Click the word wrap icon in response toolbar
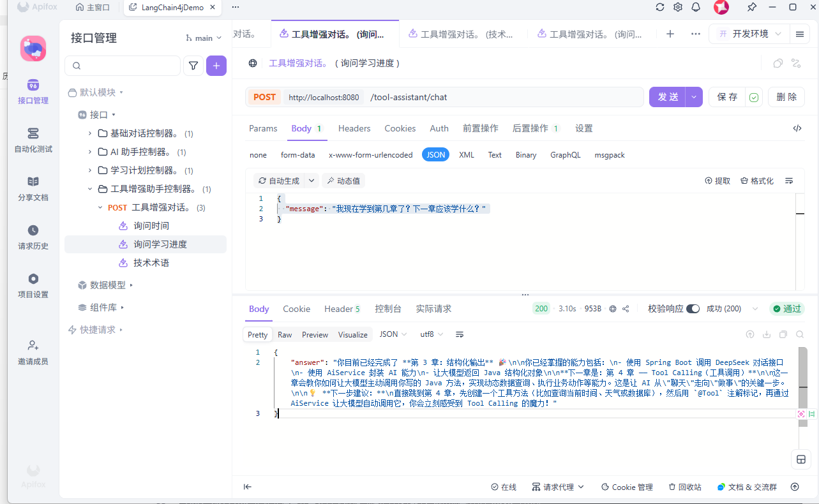The height and width of the screenshot is (504, 819). coord(459,334)
